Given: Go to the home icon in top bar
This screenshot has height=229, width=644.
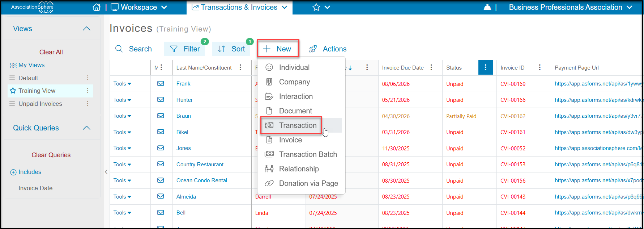Looking at the screenshot, I should [97, 7].
